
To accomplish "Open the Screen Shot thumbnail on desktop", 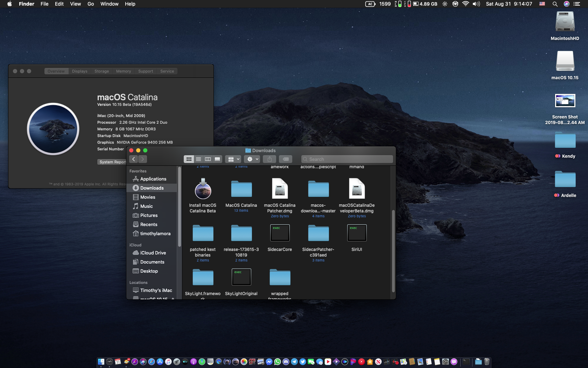I will click(x=565, y=101).
